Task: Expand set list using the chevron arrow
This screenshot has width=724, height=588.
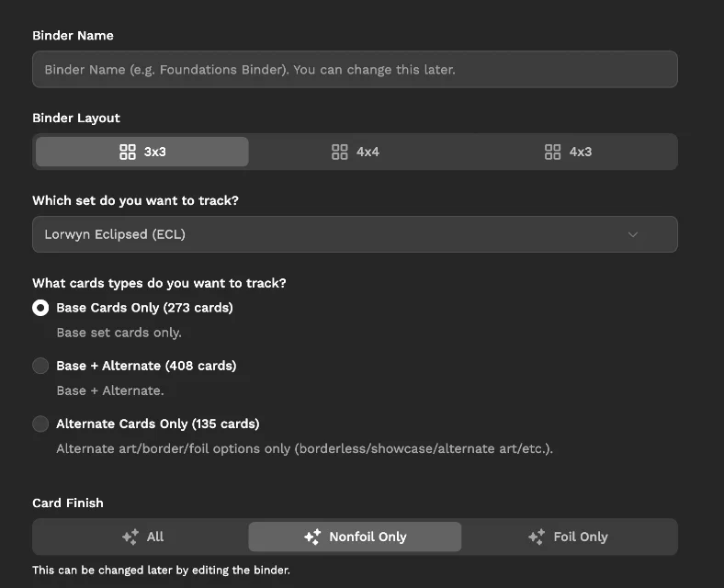Action: tap(633, 234)
